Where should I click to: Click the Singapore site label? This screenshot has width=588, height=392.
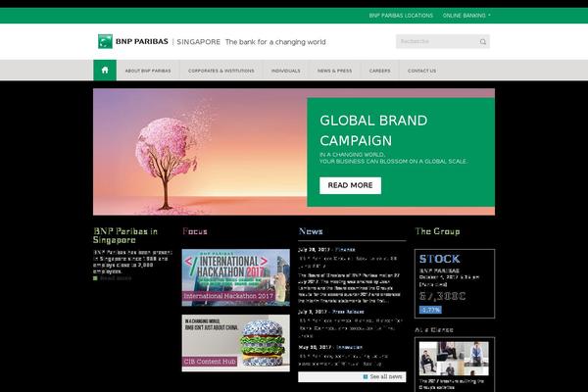198,42
